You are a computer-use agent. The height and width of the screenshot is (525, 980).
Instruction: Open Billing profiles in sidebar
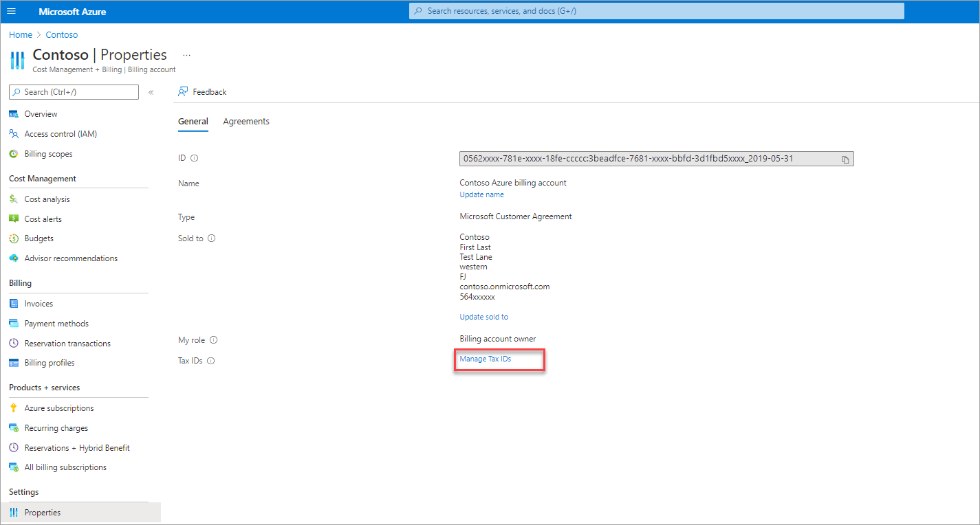click(x=50, y=363)
